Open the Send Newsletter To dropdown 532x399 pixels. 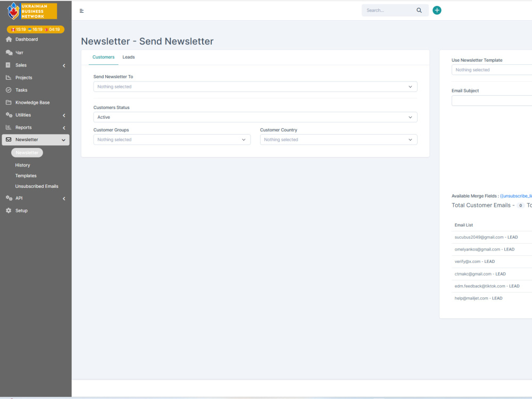[255, 87]
